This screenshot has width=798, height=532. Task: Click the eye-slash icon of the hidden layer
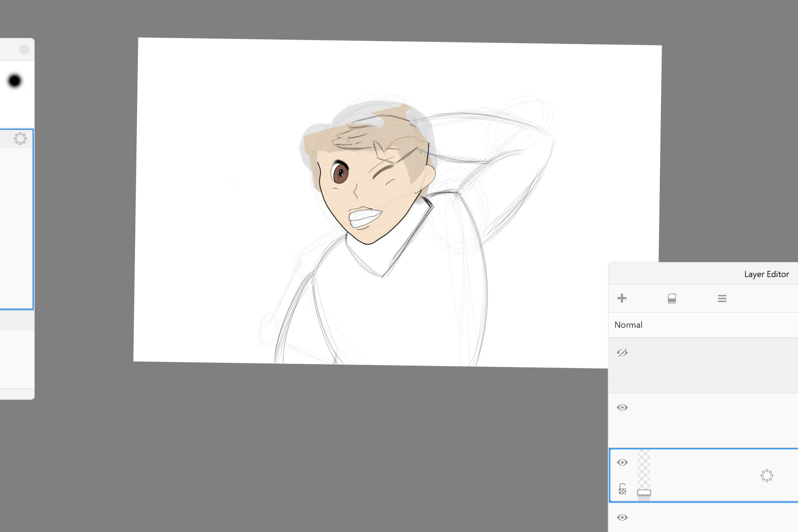point(622,353)
